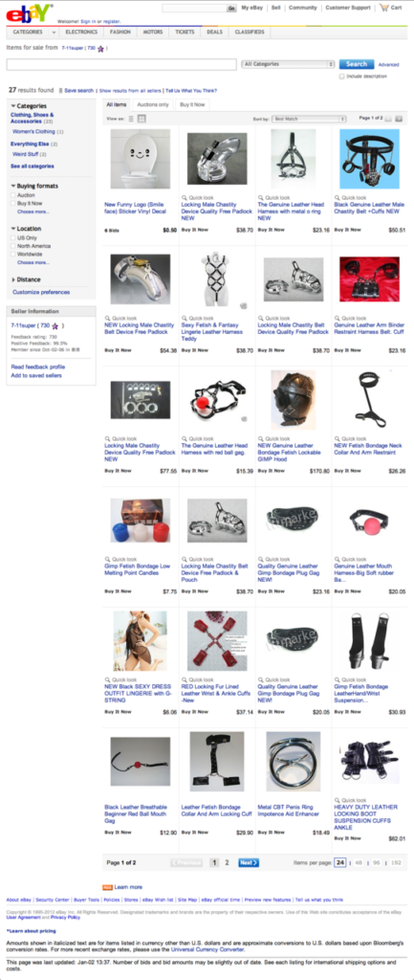Go to next page arrow icon in header
Screen dimensions: 414x980
(399, 118)
